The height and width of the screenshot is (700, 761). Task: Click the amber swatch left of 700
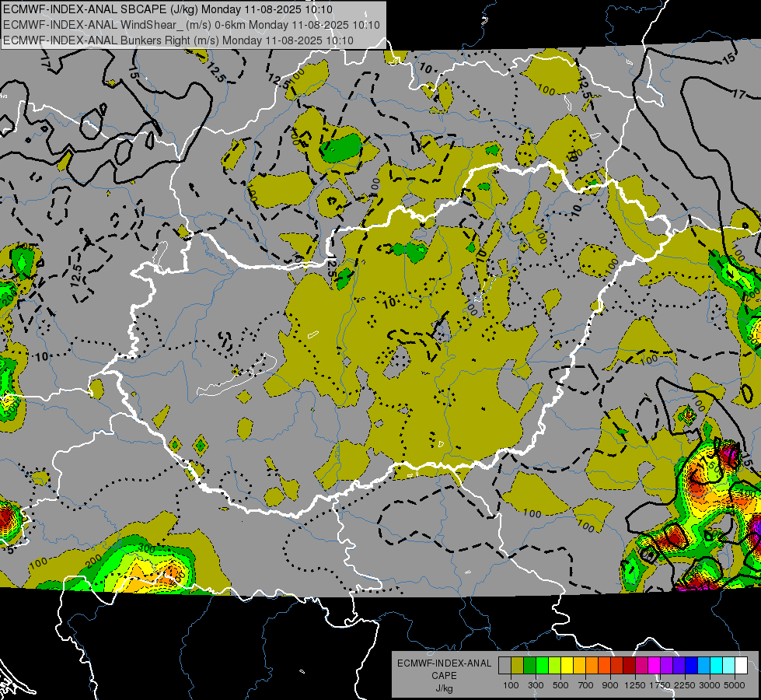[579, 665]
